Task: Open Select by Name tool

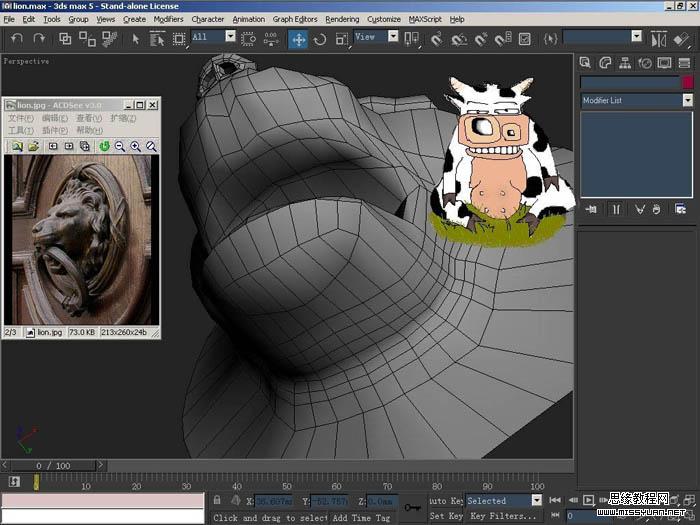Action: [x=157, y=39]
